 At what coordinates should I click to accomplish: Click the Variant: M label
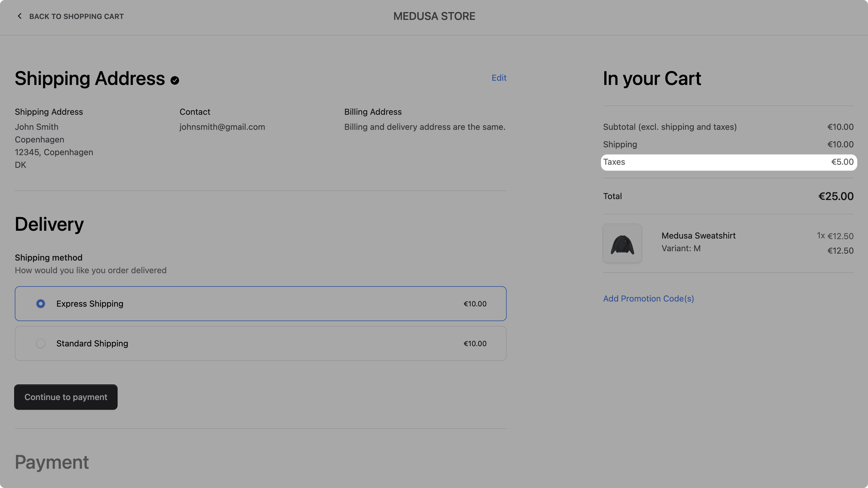pyautogui.click(x=681, y=248)
